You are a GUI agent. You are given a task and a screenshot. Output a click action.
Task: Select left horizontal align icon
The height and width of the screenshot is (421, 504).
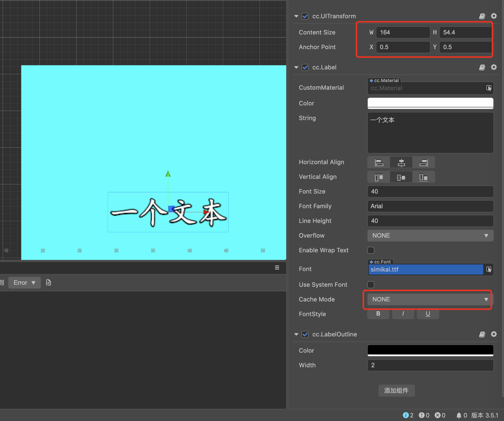pos(379,162)
